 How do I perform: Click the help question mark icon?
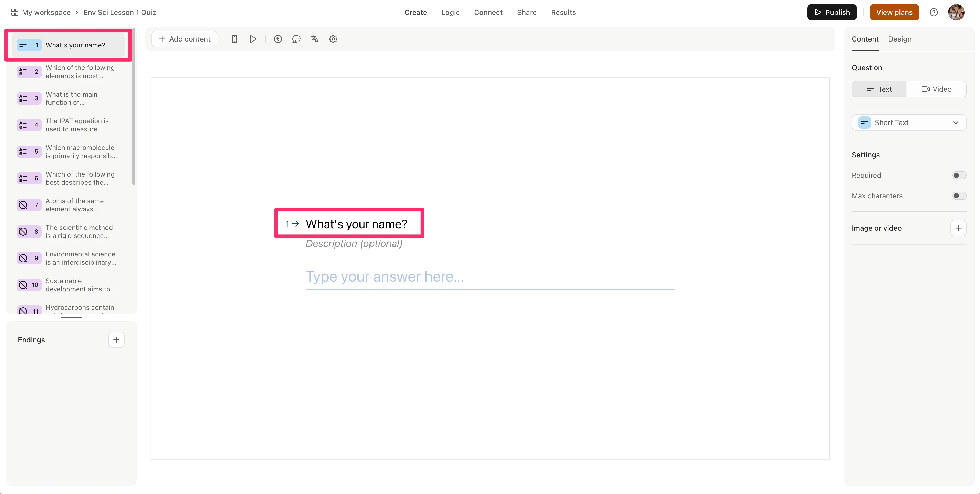point(934,12)
